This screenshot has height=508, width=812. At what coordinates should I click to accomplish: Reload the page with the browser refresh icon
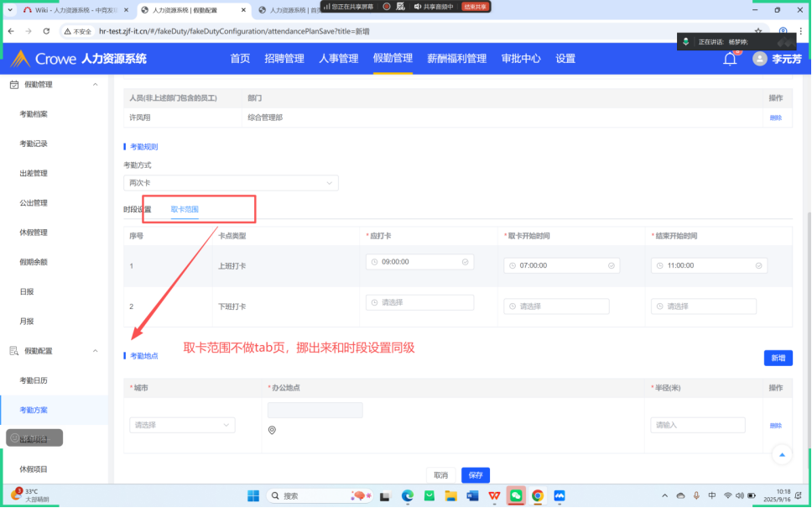[x=46, y=31]
